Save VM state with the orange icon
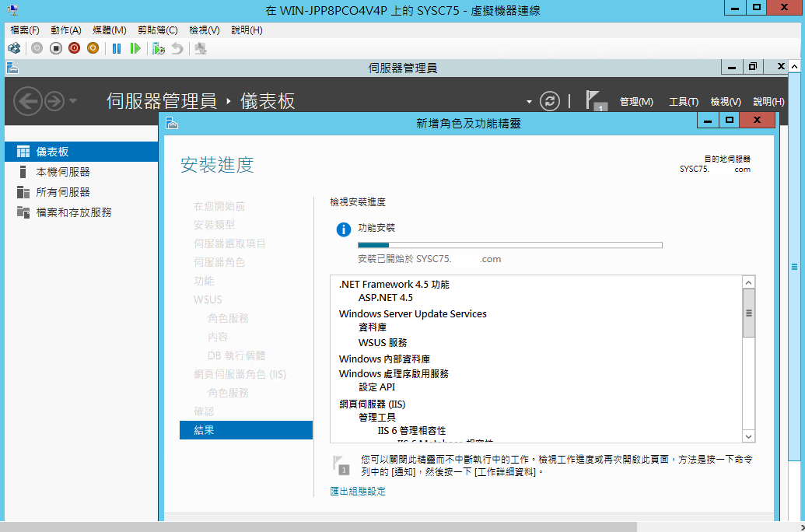The height and width of the screenshot is (532, 805). (93, 48)
